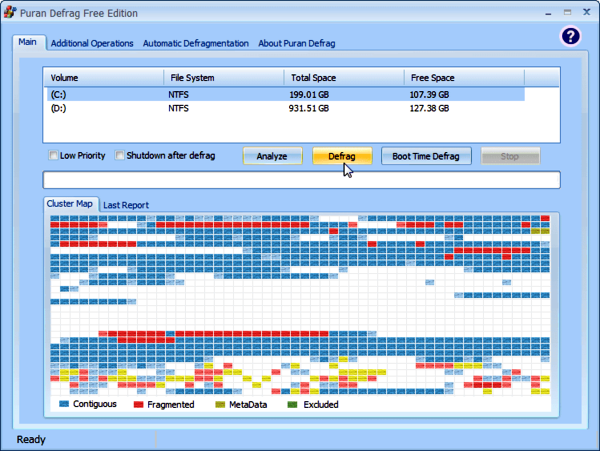
Task: Click the blue Contiguous legend swatch
Action: point(64,404)
